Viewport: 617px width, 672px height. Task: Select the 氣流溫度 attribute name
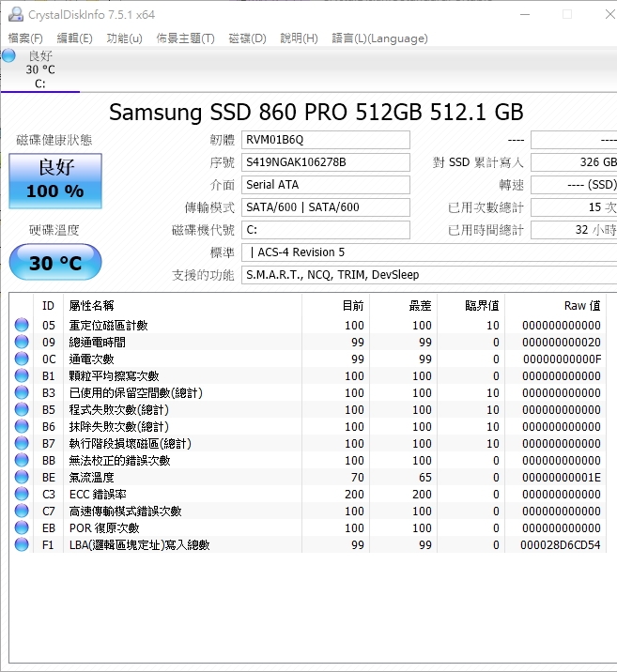tap(92, 478)
